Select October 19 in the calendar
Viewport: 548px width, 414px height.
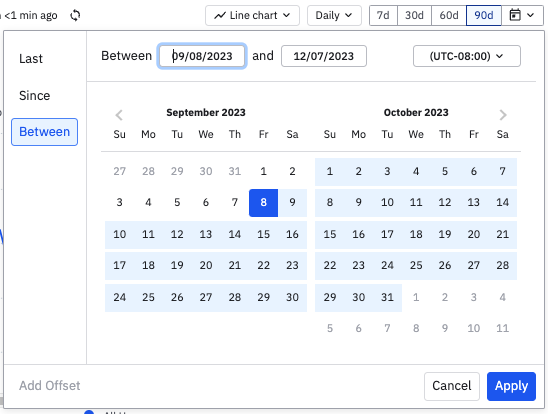click(445, 234)
